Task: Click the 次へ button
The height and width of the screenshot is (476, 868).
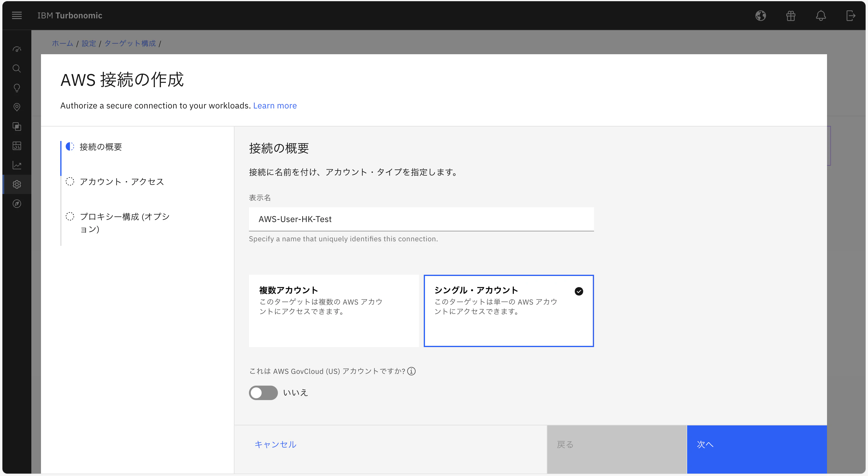Action: pyautogui.click(x=757, y=449)
